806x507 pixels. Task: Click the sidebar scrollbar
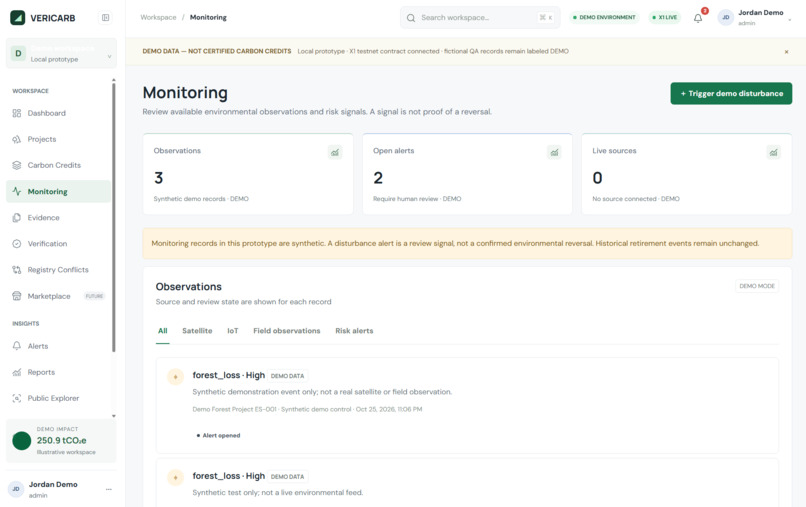114,218
